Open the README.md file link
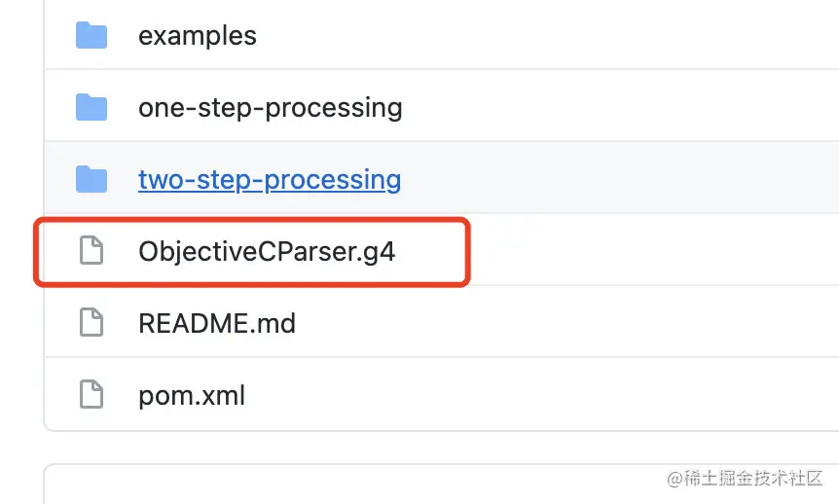 click(216, 323)
